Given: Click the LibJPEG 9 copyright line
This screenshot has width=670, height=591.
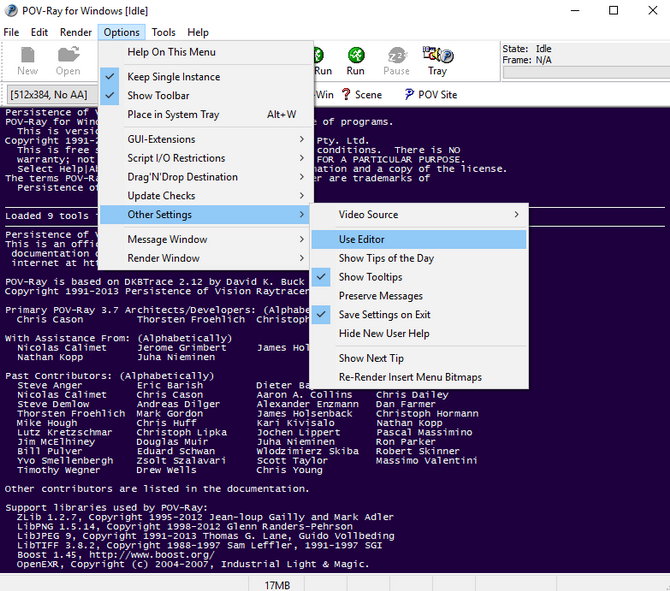Looking at the screenshot, I should pyautogui.click(x=206, y=536).
